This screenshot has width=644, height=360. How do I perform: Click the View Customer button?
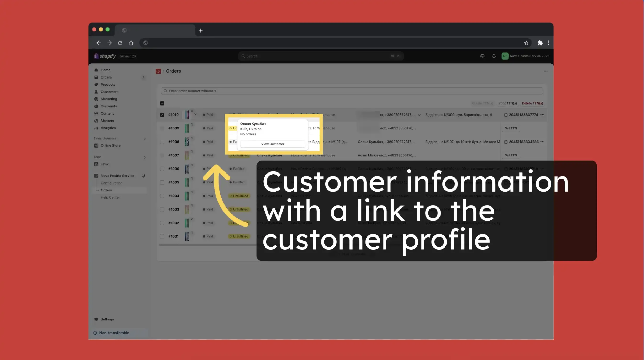[273, 144]
